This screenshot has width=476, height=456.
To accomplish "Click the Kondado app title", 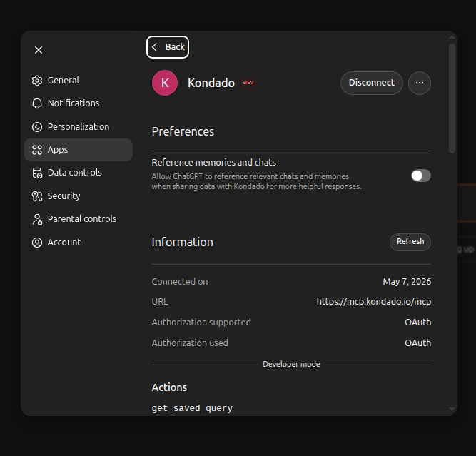I will click(x=211, y=83).
